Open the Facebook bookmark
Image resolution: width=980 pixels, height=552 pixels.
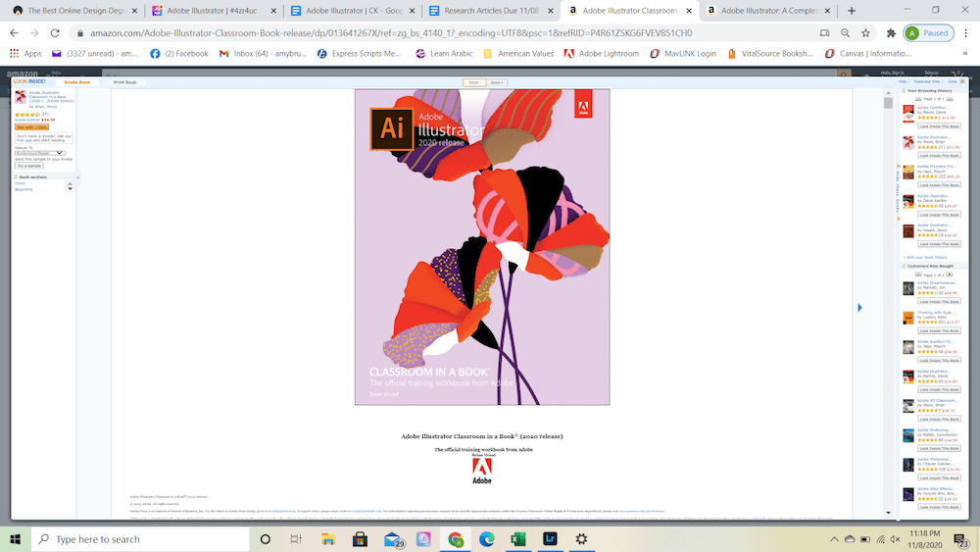coord(178,54)
